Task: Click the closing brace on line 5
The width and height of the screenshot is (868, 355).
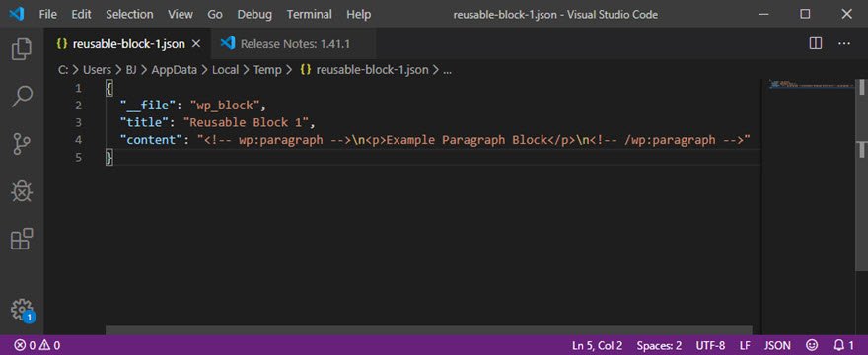Action: pos(109,158)
